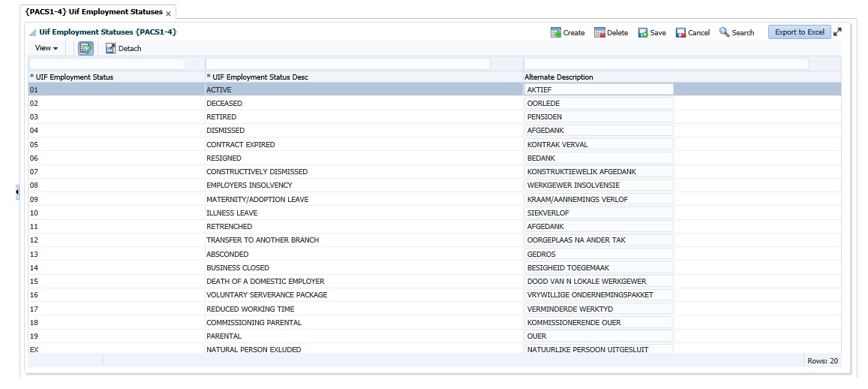Open Search with the magnifier button
The image size is (868, 389).
pos(737,33)
